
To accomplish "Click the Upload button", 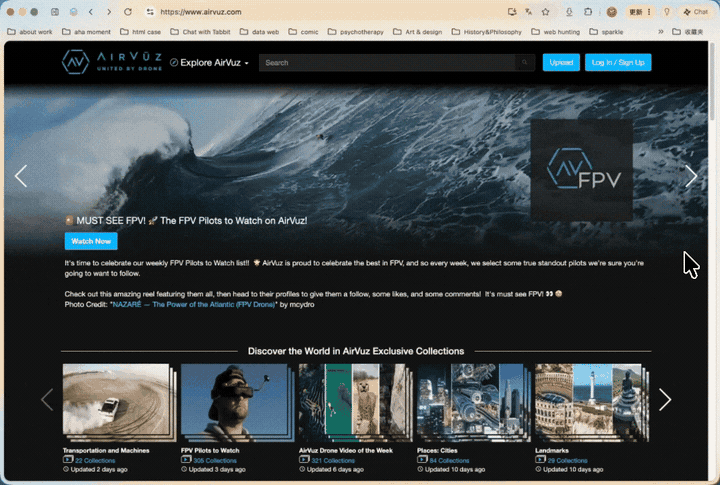I will coord(561,62).
